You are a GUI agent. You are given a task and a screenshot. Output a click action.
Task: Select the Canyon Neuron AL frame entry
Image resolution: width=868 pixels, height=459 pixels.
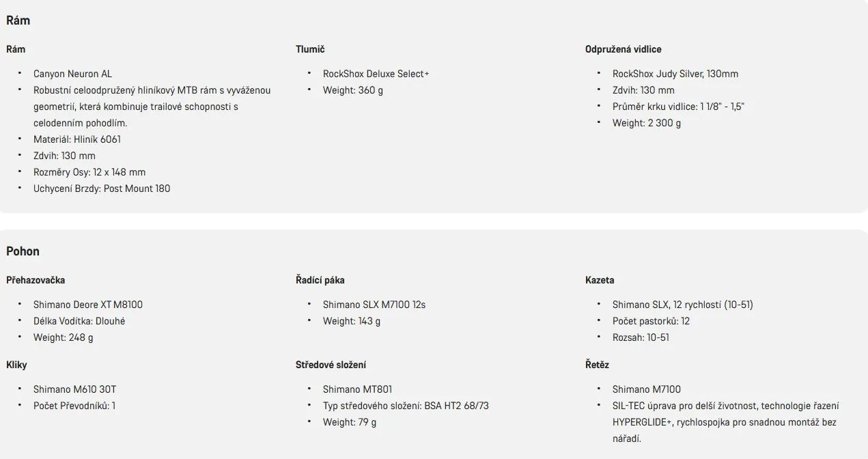pos(72,74)
